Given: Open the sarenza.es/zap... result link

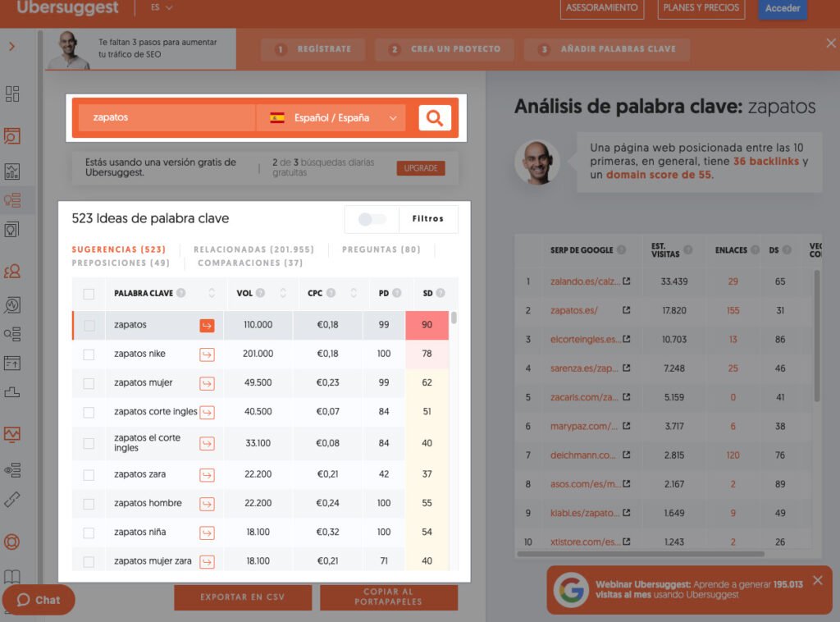Looking at the screenshot, I should pyautogui.click(x=584, y=368).
